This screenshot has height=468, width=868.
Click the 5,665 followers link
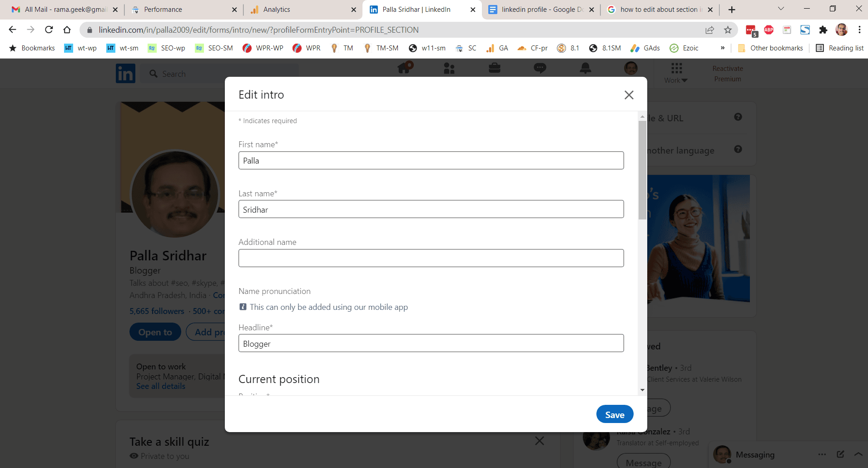coord(157,311)
